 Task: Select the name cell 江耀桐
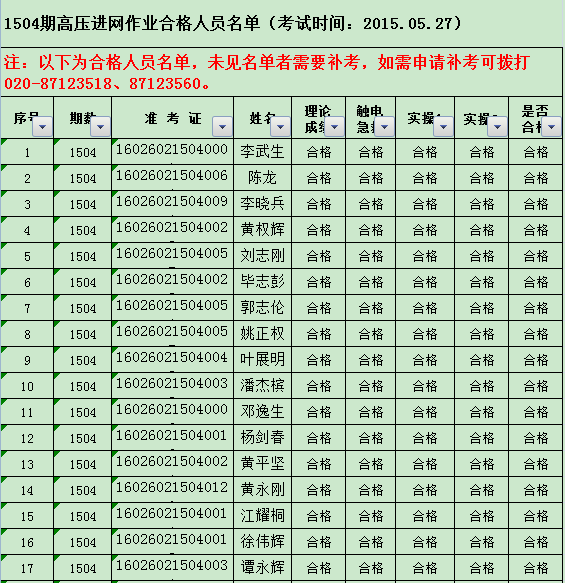[x=262, y=516]
